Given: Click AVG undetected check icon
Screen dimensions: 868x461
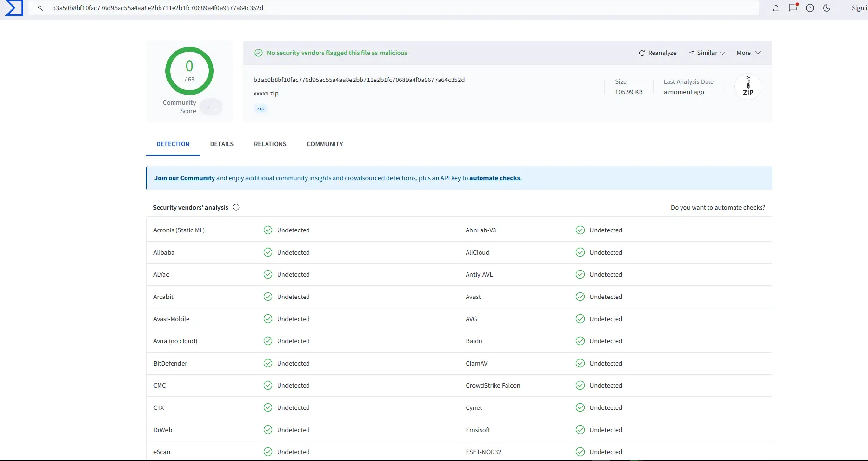Looking at the screenshot, I should tap(580, 319).
